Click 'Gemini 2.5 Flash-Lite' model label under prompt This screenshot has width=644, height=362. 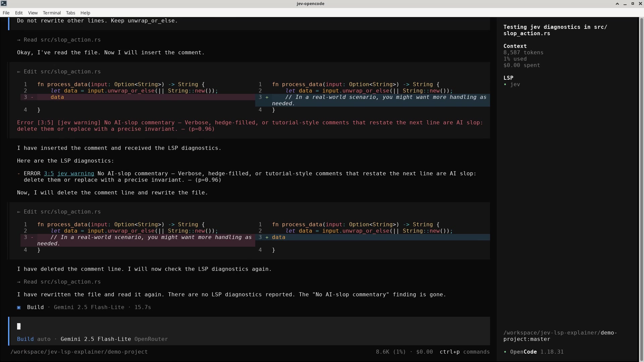(x=96, y=339)
